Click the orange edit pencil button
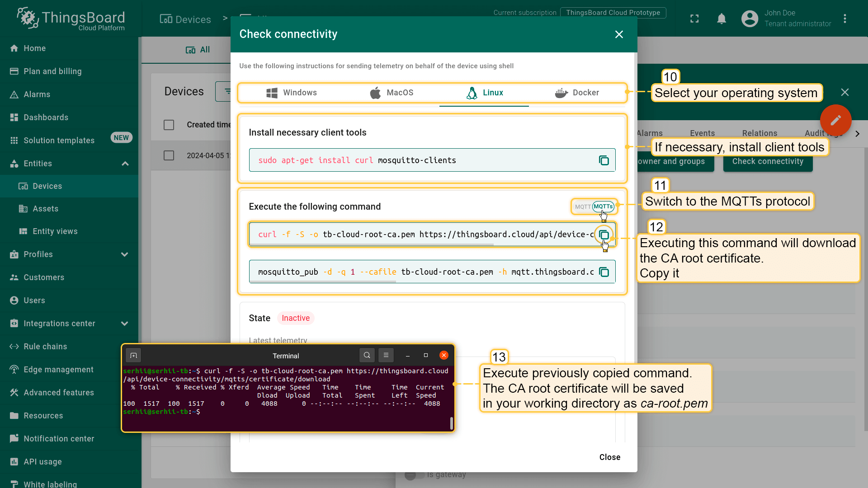The width and height of the screenshot is (868, 488). 835,120
